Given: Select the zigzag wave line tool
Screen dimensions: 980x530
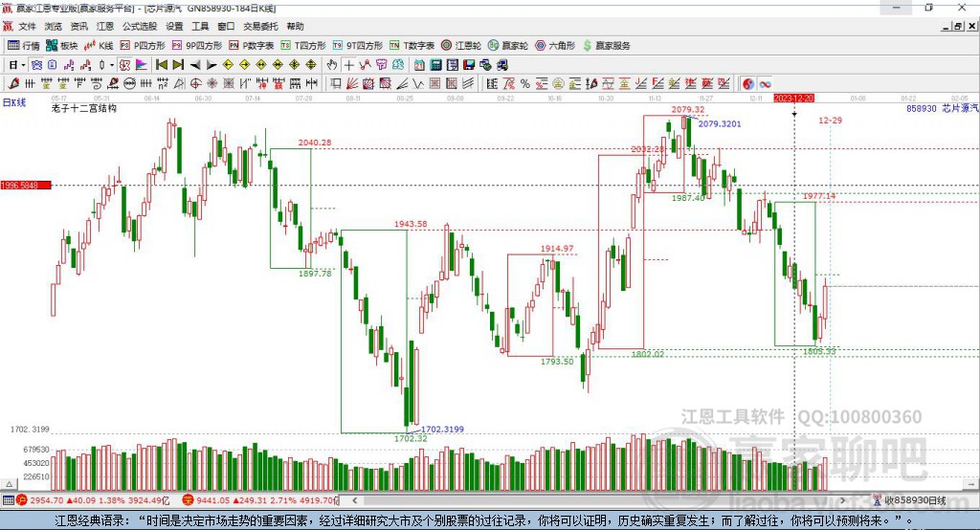Looking at the screenshot, I should coord(417,83).
